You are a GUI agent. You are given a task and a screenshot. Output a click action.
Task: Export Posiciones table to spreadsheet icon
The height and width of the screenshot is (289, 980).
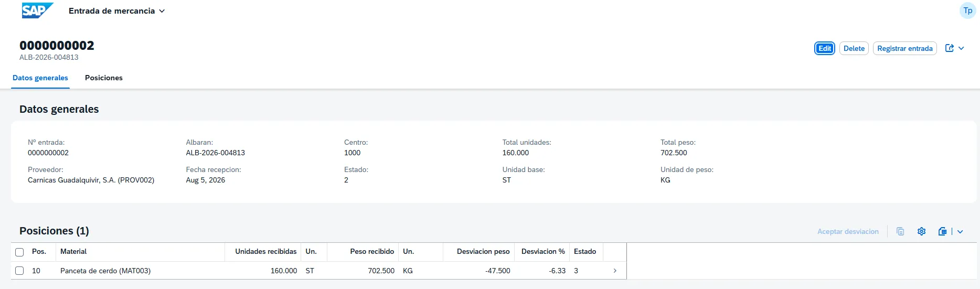click(x=943, y=231)
